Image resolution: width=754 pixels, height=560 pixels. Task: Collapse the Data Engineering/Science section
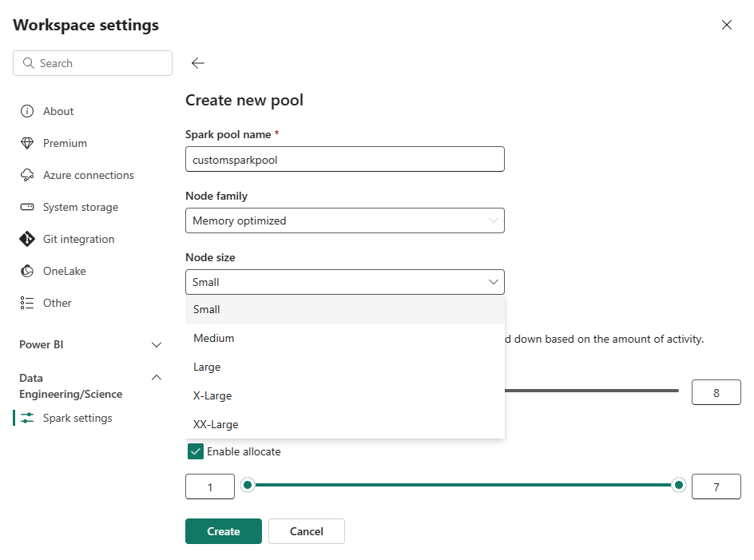point(157,377)
